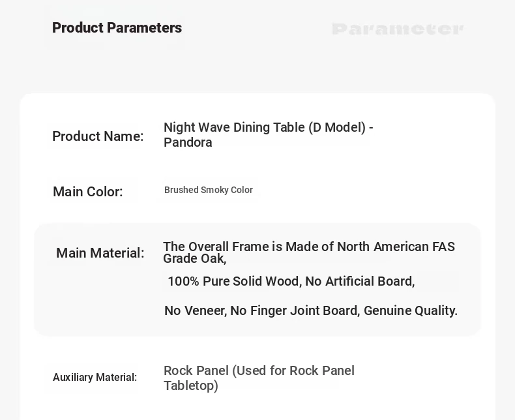The width and height of the screenshot is (515, 420).
Task: Click the Genuine Quality text
Action: [411, 310]
